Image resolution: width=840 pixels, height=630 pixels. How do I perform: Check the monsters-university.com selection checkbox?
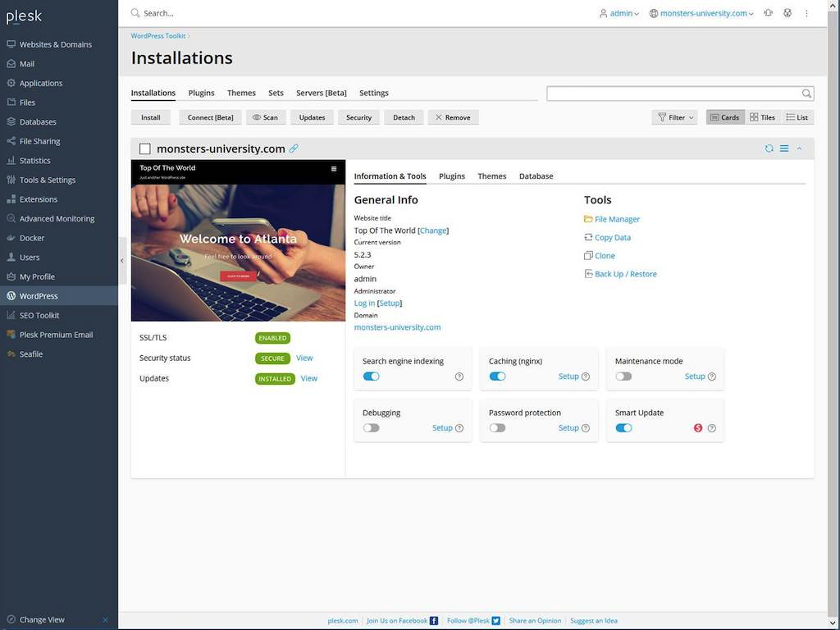click(x=145, y=148)
